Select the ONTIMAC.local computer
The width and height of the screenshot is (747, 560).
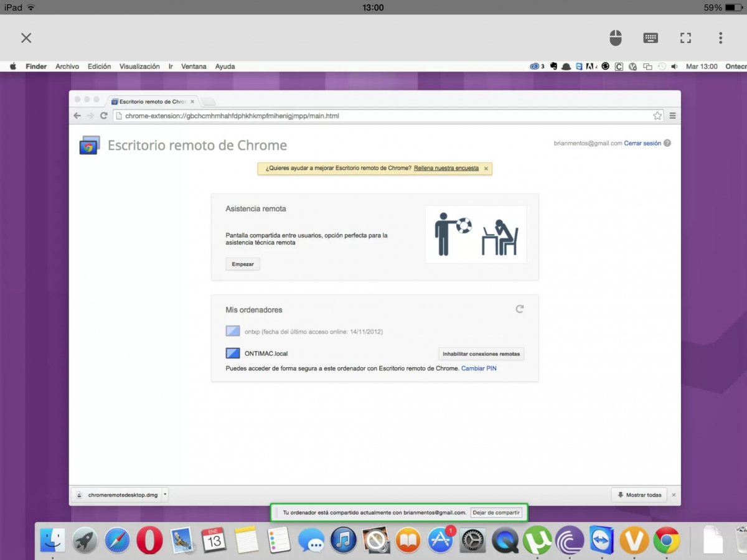pos(257,353)
